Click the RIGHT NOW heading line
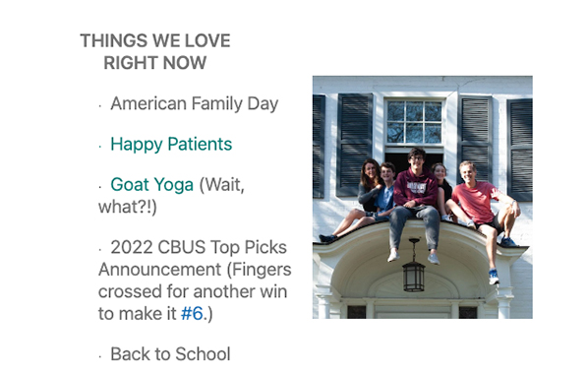The height and width of the screenshot is (376, 588). [155, 63]
